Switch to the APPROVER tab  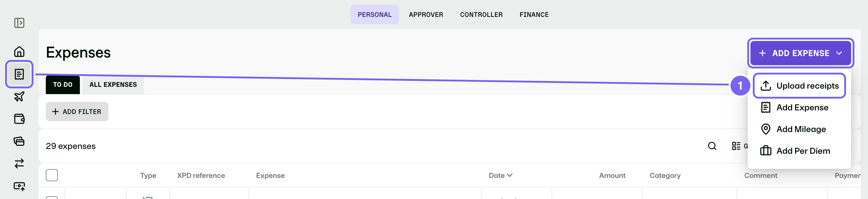pyautogui.click(x=426, y=14)
